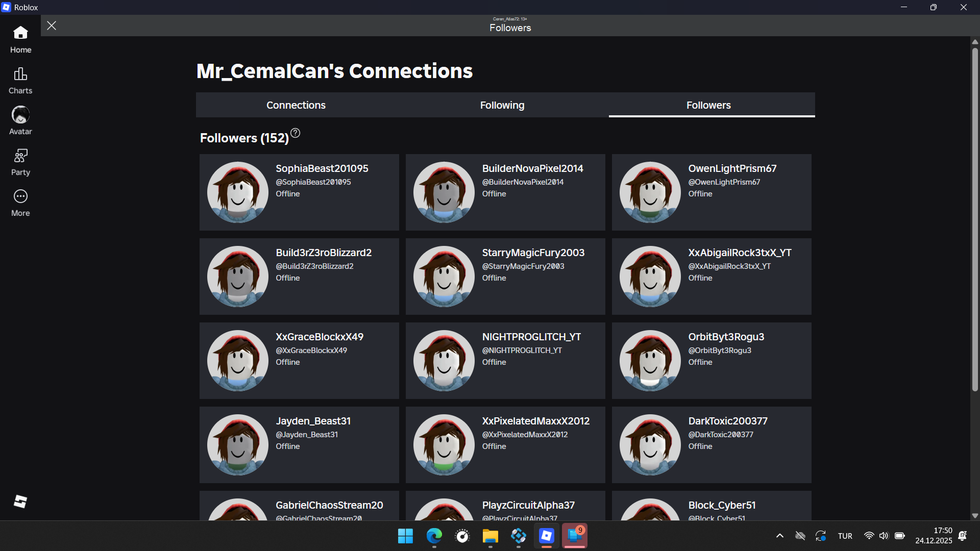Open the More menu

(20, 203)
